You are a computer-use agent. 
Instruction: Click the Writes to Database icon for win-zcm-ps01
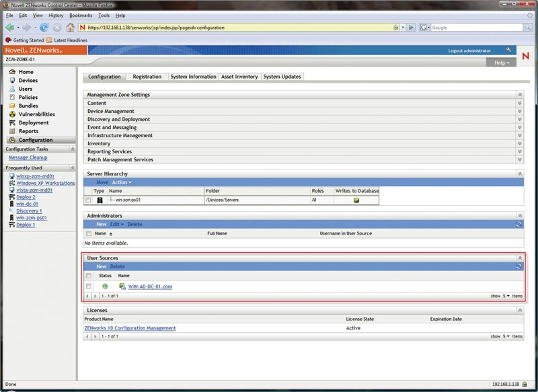pyautogui.click(x=356, y=200)
